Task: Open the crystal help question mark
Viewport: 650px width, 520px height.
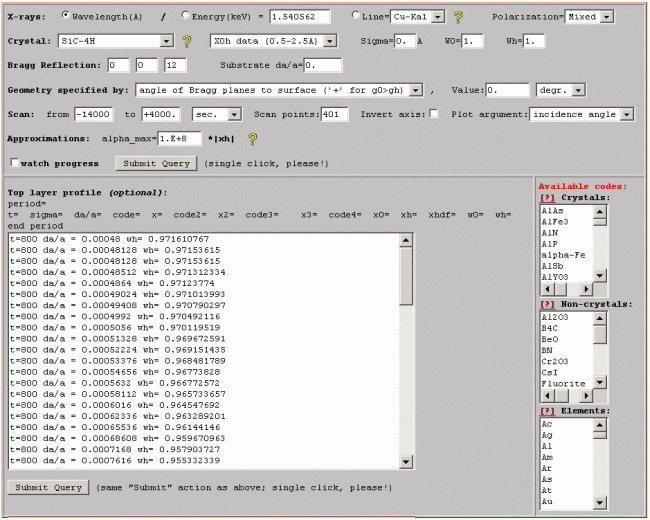Action: (187, 41)
